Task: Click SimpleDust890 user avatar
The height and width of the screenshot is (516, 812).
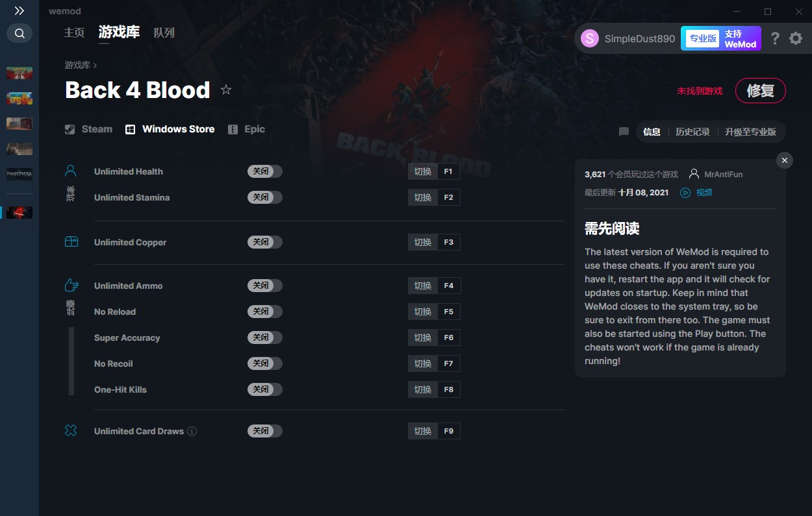Action: click(590, 38)
